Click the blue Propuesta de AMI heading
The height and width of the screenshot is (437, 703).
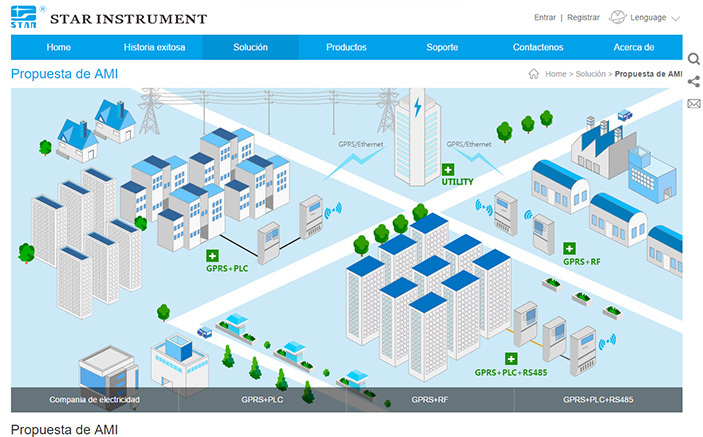65,74
